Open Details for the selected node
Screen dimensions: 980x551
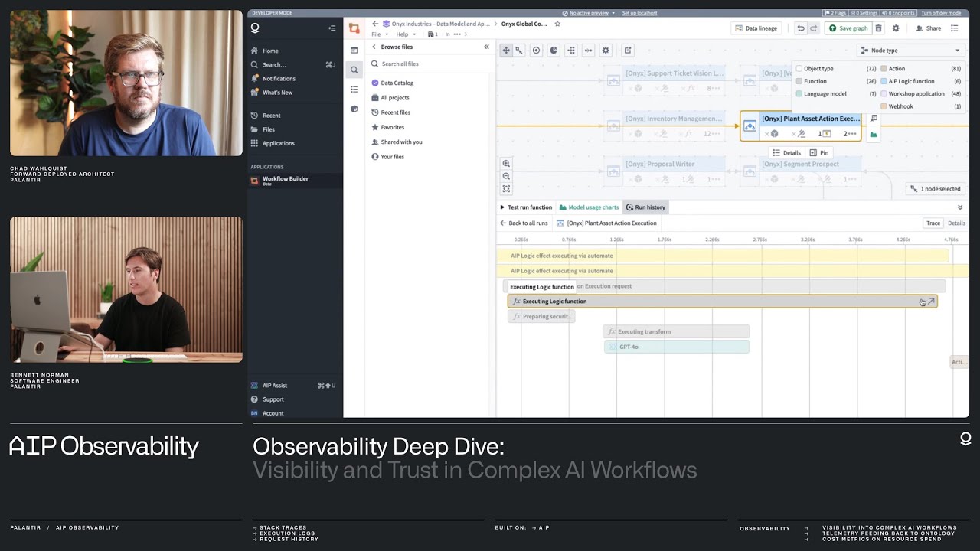(786, 153)
